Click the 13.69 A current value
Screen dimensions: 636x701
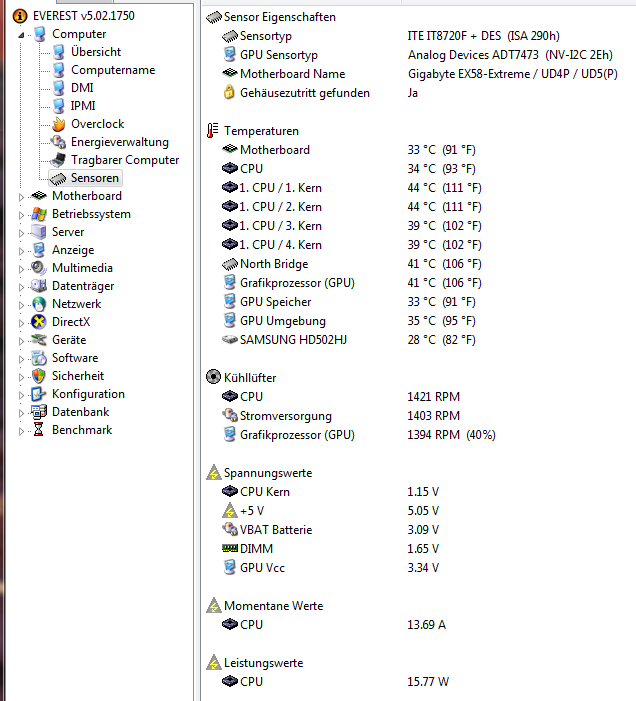click(426, 625)
